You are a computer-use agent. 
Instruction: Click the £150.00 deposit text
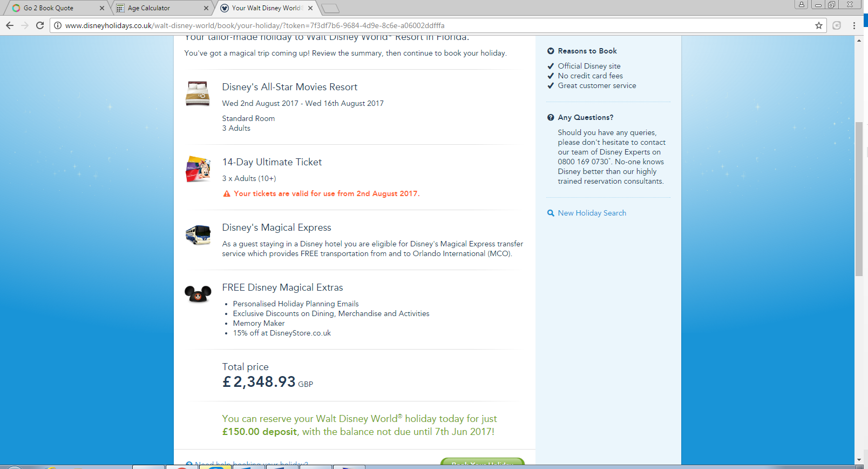click(x=260, y=432)
